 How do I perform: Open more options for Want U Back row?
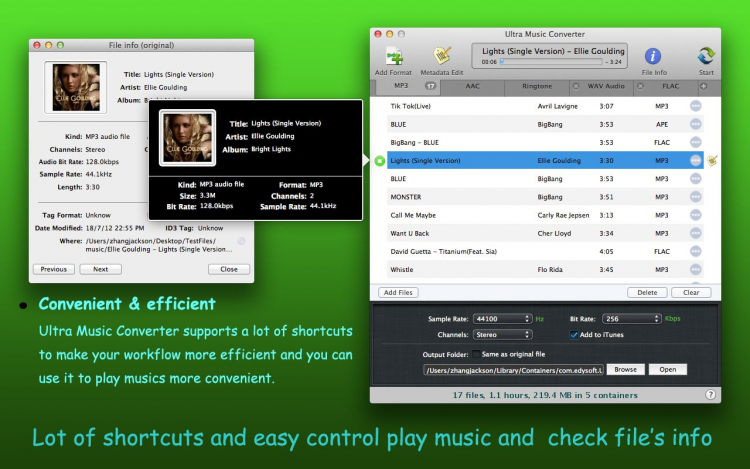click(695, 233)
